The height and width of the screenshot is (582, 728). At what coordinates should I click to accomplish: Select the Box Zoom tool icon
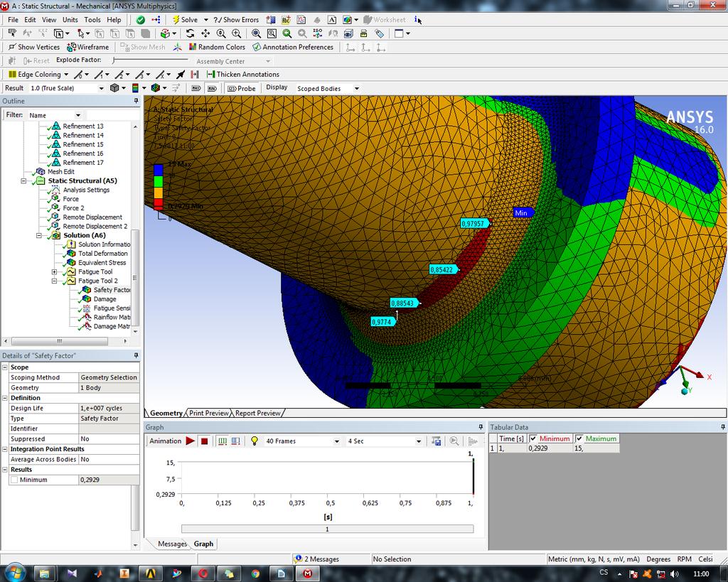click(236, 33)
